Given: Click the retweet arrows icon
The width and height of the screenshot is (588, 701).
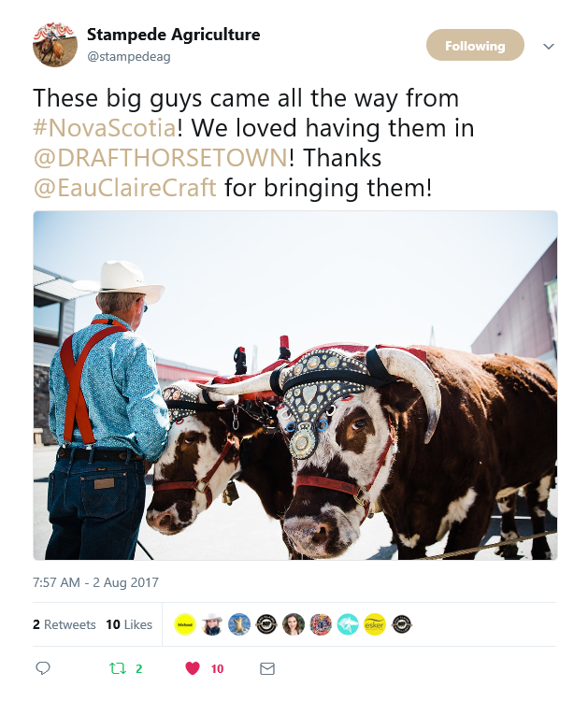Looking at the screenshot, I should pos(118,668).
